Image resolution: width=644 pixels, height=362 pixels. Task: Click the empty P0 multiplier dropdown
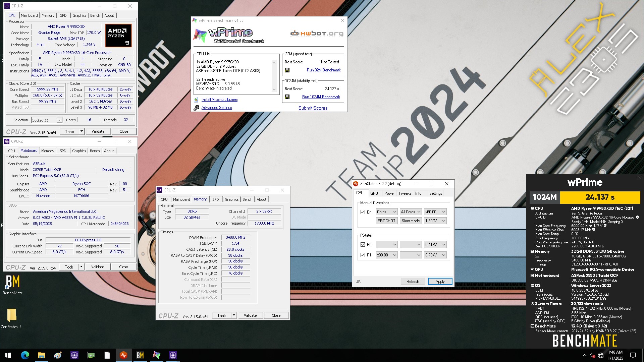[386, 245]
